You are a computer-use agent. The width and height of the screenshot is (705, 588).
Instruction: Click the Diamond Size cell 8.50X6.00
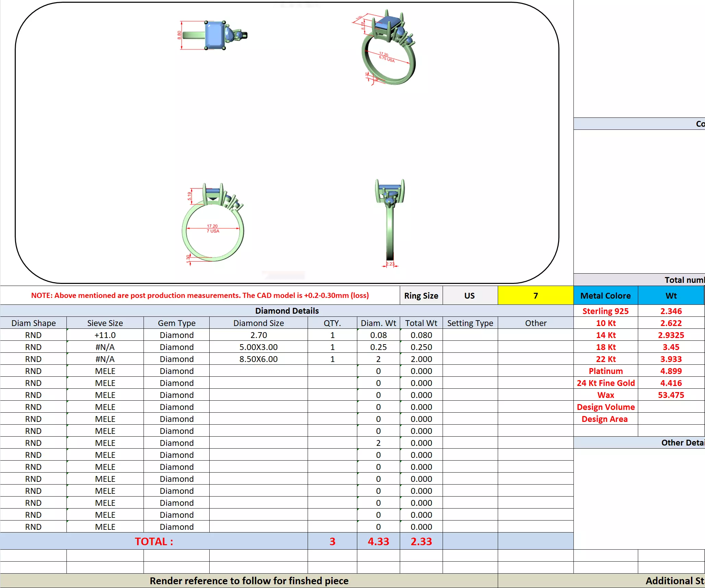coord(258,359)
